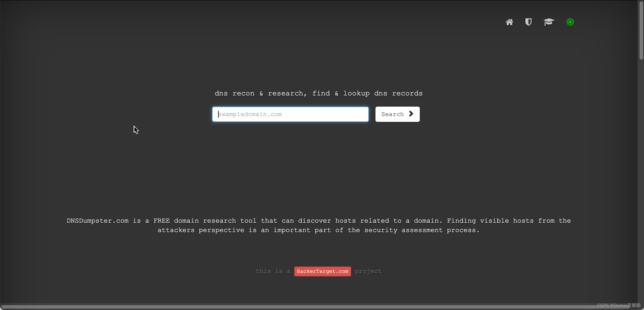
Task: Click the Search button
Action: 397,114
